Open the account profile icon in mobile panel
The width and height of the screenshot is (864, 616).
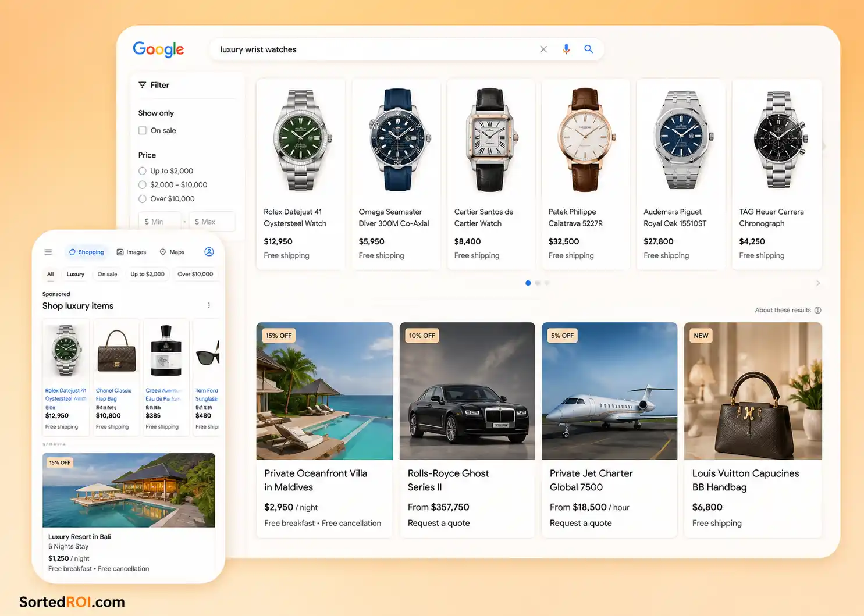[x=209, y=252]
